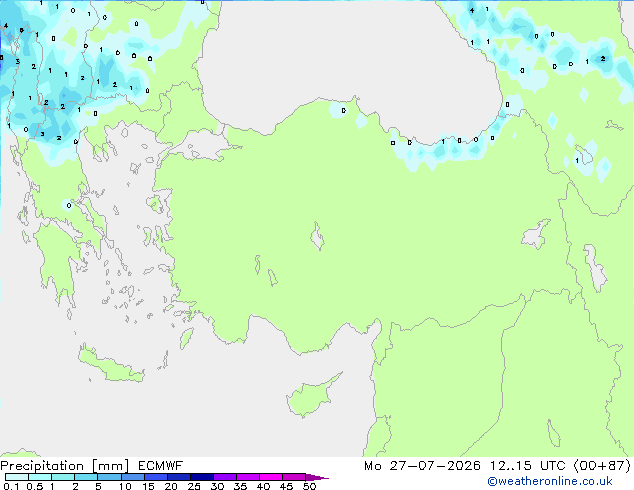Viewport: 634px width, 490px height.
Task: Click the 'ECMWF' model label
Action: click(x=161, y=466)
